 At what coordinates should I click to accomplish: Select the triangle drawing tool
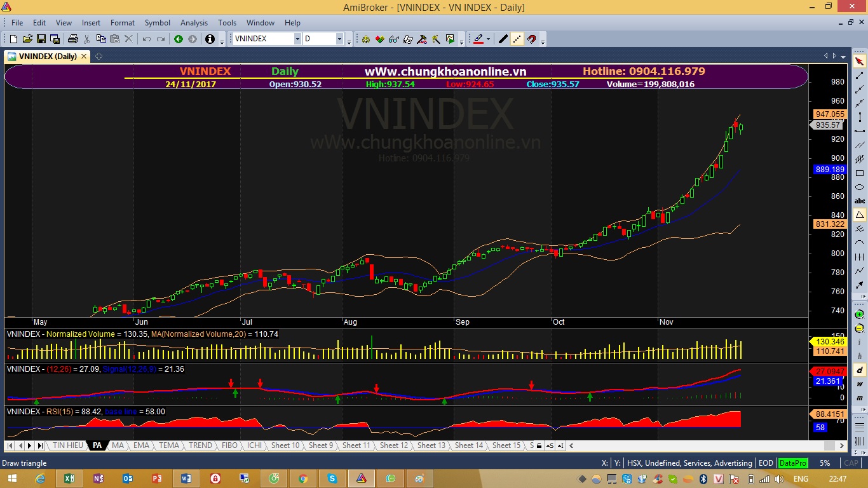(x=860, y=215)
